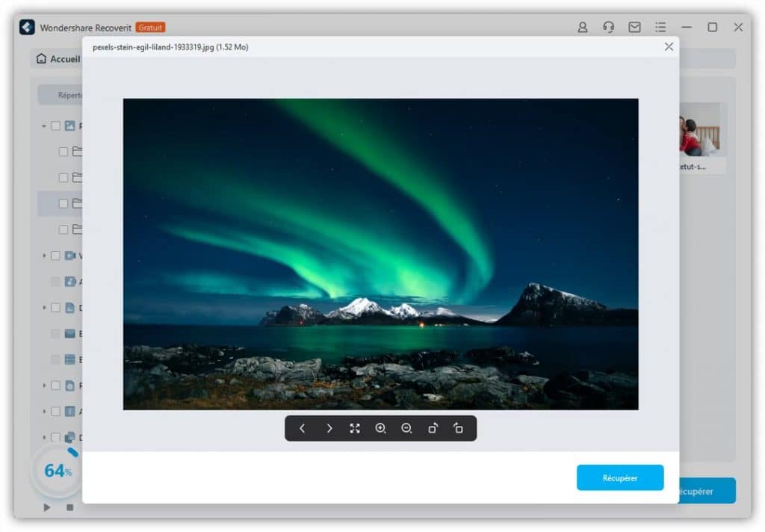This screenshot has height=532, width=765.
Task: Click the blue Récupérer button in dialog
Action: [x=620, y=477]
